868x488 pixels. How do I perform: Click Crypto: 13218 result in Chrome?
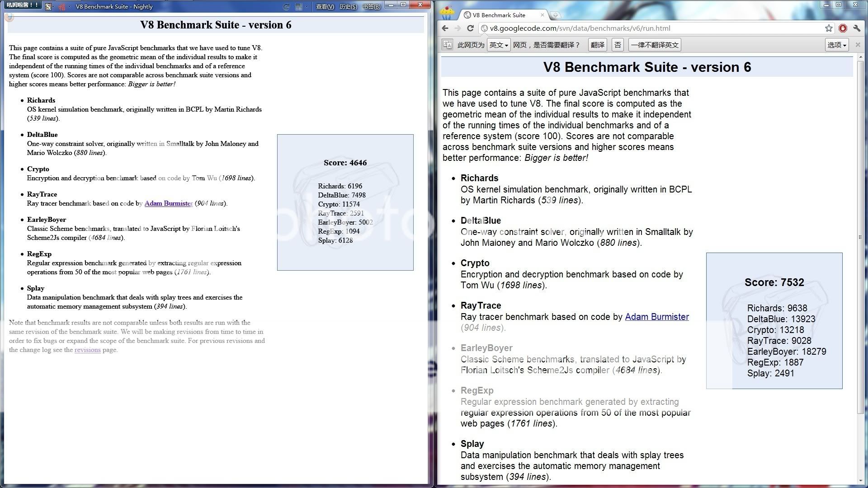pyautogui.click(x=776, y=330)
